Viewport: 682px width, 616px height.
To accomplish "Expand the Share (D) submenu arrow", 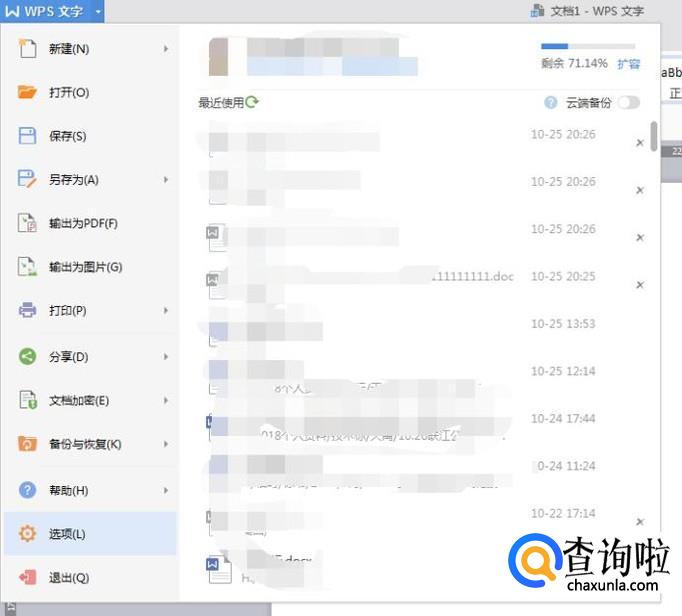I will point(166,357).
